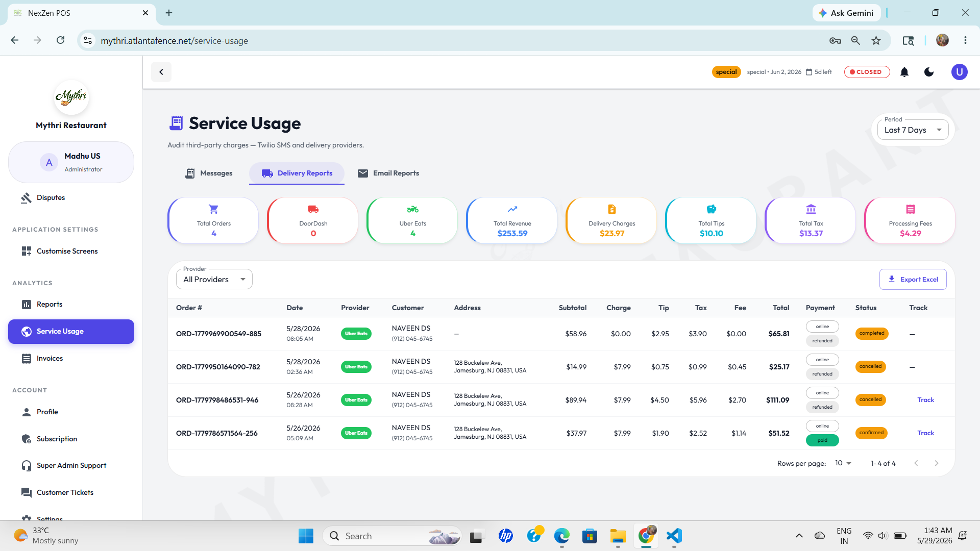Viewport: 980px width, 551px height.
Task: Click the Total Orders cart icon
Action: click(213, 209)
